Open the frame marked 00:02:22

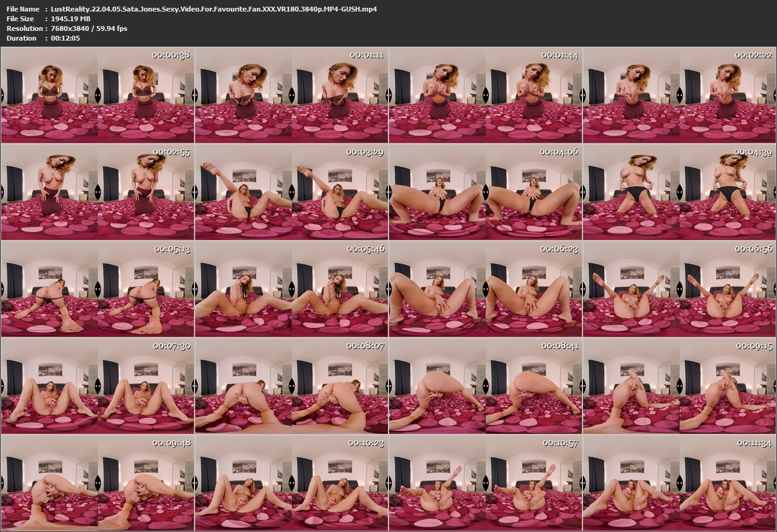pyautogui.click(x=679, y=95)
